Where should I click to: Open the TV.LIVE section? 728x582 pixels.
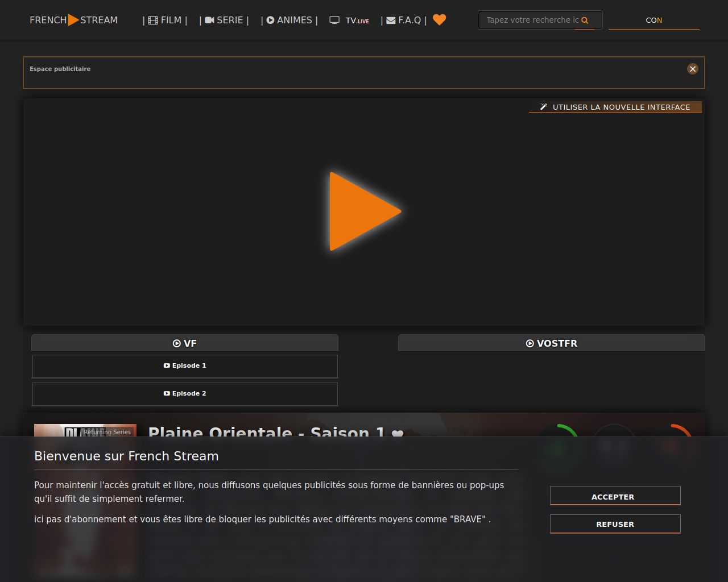click(x=349, y=20)
